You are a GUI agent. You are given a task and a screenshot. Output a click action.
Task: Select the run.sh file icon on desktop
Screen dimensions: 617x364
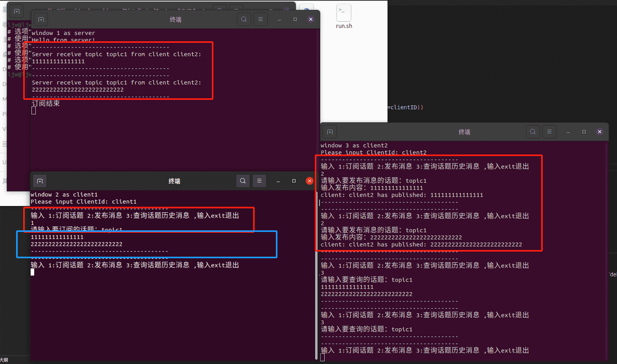(x=343, y=13)
